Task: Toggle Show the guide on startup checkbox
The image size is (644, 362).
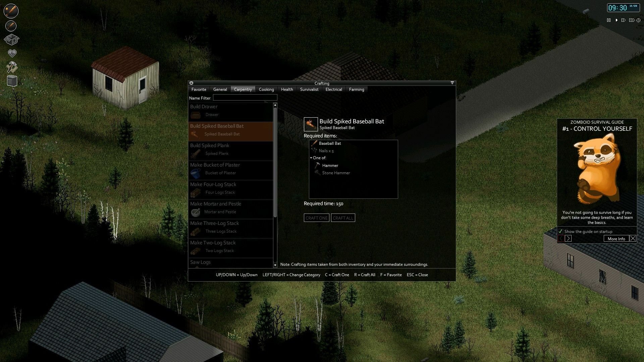Action: tap(560, 231)
